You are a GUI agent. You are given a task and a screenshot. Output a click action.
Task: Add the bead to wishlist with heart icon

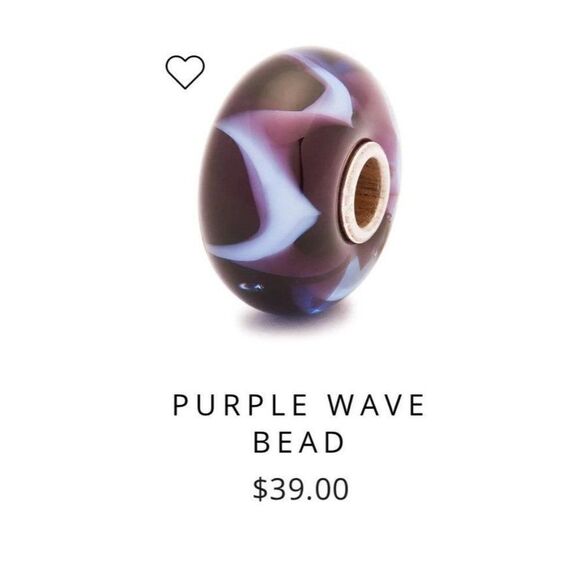point(185,72)
